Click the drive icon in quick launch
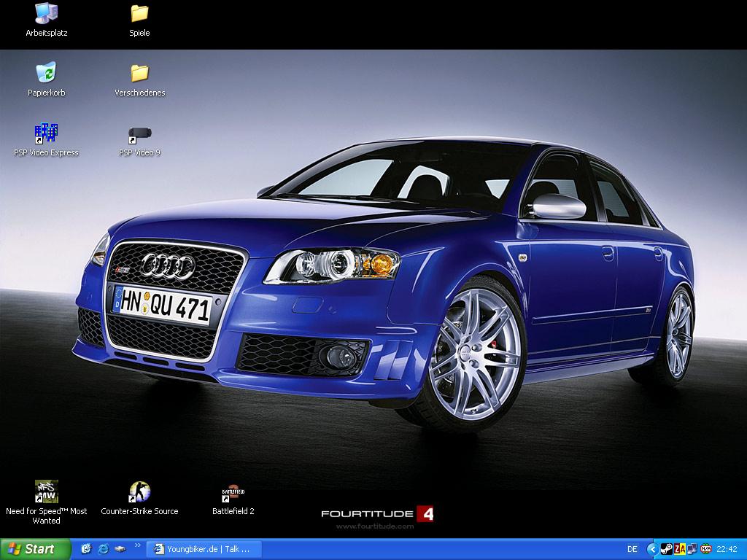The image size is (747, 560). (x=120, y=549)
